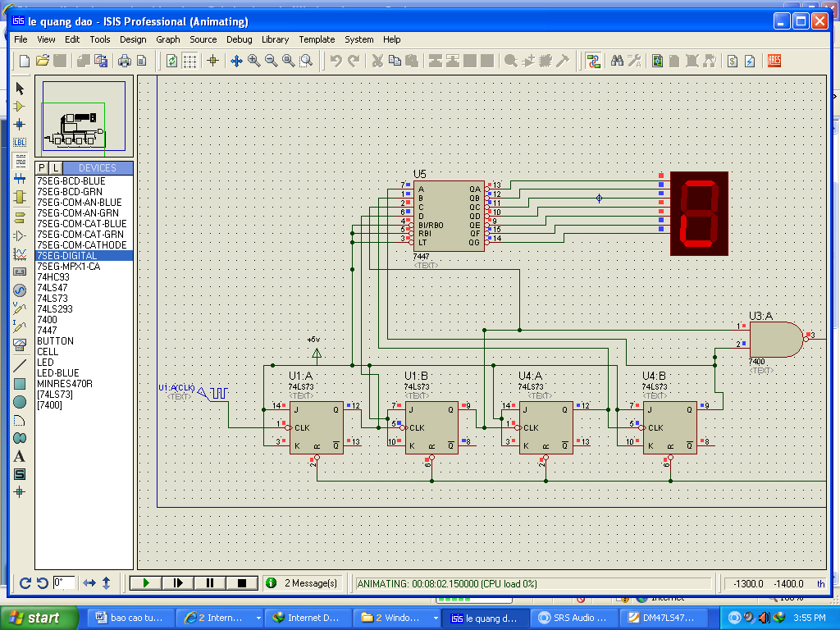The width and height of the screenshot is (840, 630).
Task: Zoom out of the schematic
Action: (x=272, y=61)
